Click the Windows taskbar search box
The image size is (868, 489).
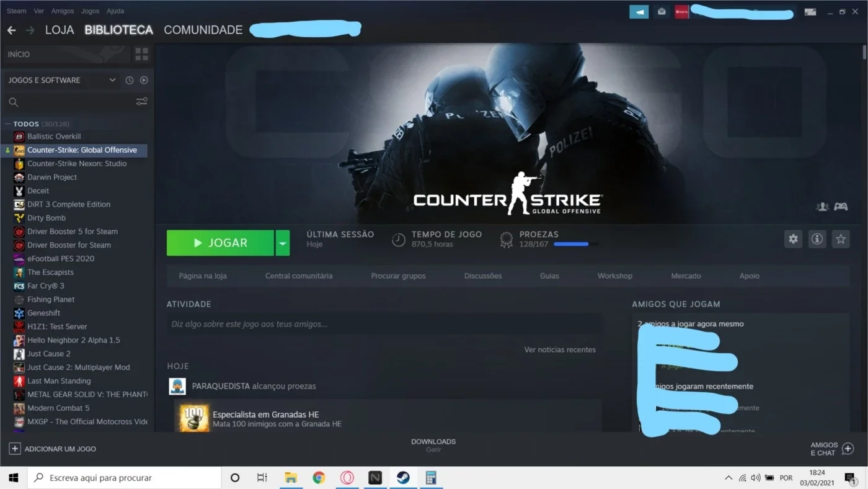[125, 478]
